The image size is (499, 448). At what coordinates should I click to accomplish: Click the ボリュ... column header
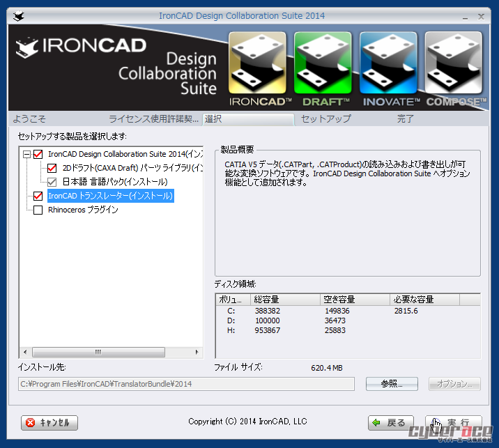pyautogui.click(x=233, y=300)
